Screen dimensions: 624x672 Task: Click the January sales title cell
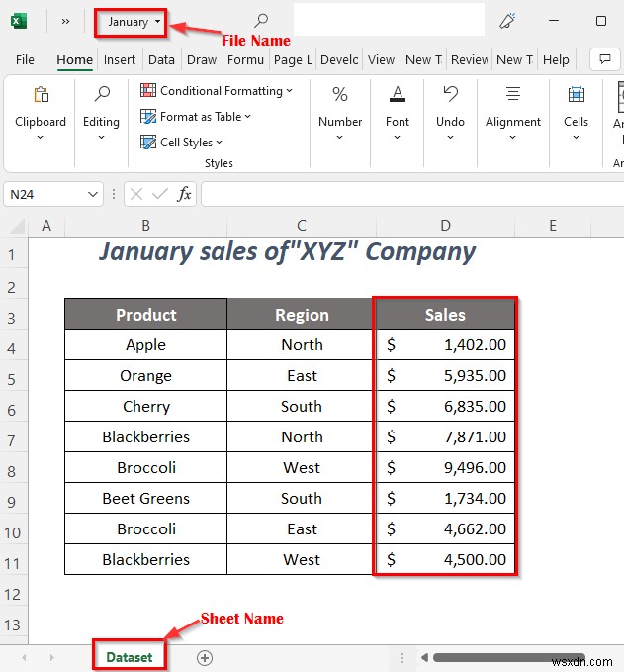coord(288,252)
